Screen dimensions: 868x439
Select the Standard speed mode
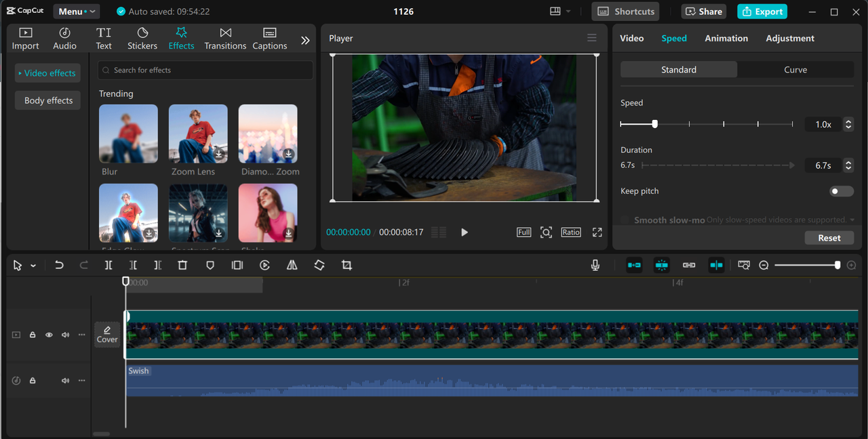click(679, 70)
